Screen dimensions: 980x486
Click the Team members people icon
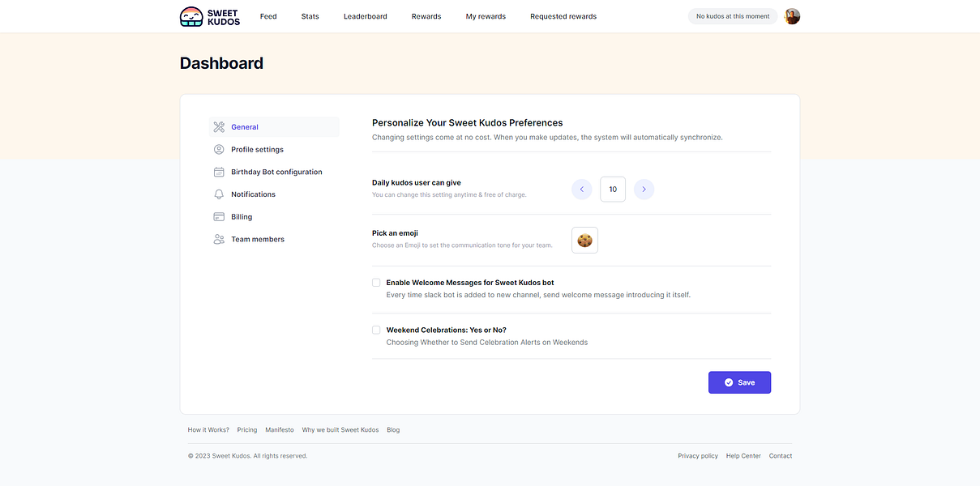click(x=219, y=240)
